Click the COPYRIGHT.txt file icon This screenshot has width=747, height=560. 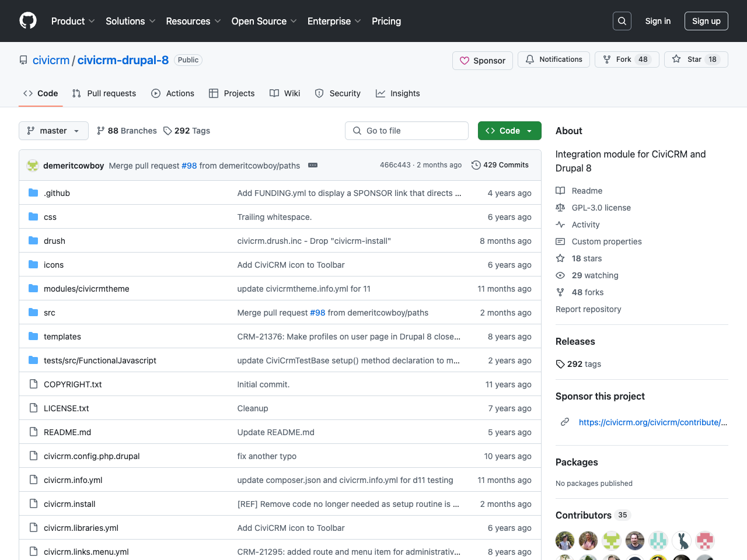(x=33, y=384)
